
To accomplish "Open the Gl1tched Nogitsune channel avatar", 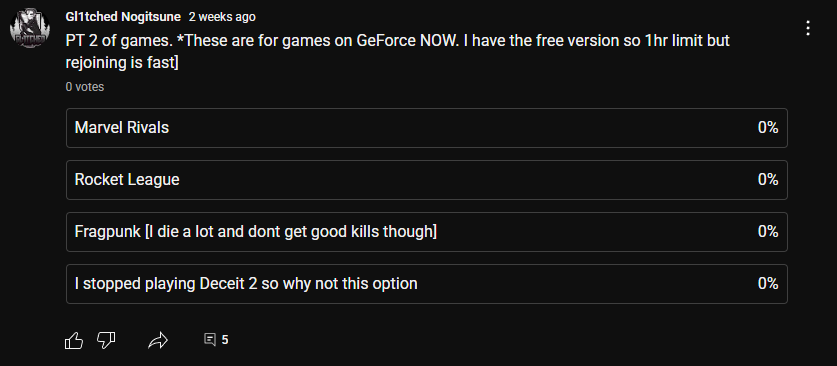I will pos(29,28).
